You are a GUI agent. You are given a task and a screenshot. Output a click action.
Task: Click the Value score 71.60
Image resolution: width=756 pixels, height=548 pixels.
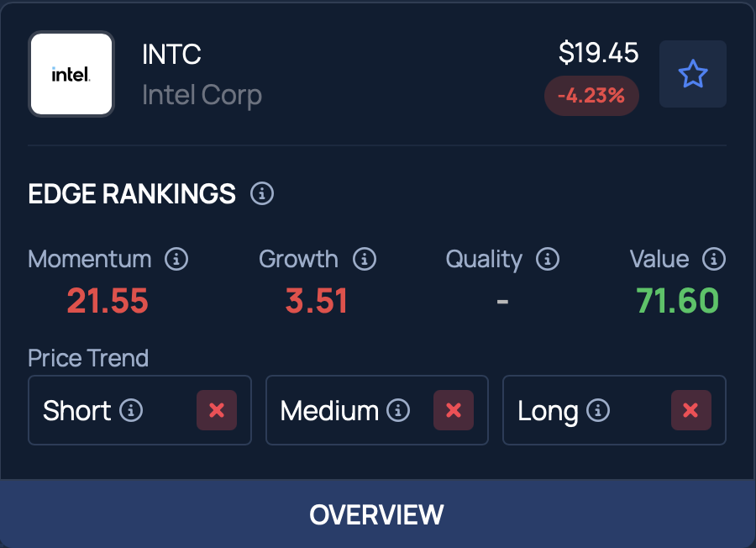(677, 300)
